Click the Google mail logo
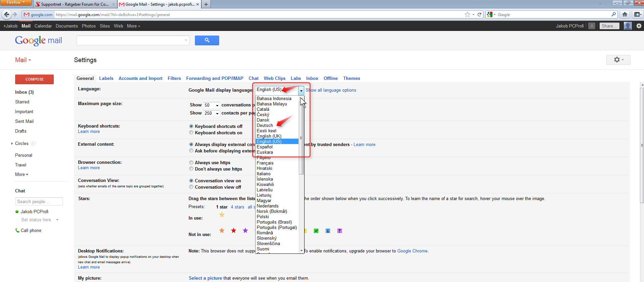The height and width of the screenshot is (282, 644). (x=38, y=41)
